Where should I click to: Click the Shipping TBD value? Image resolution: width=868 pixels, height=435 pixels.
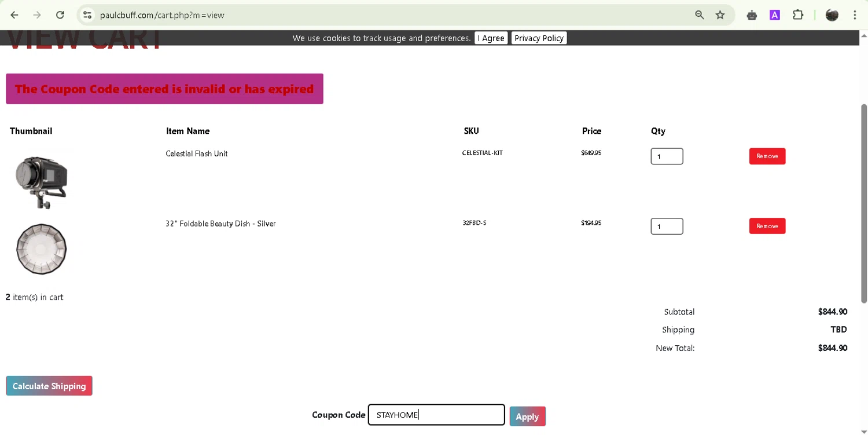[x=838, y=330]
